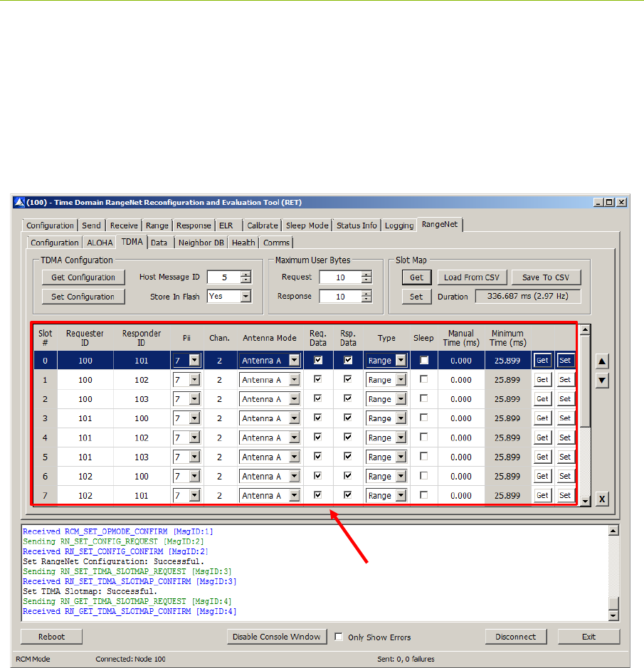
Task: Click the Get Configuration button
Action: click(83, 277)
